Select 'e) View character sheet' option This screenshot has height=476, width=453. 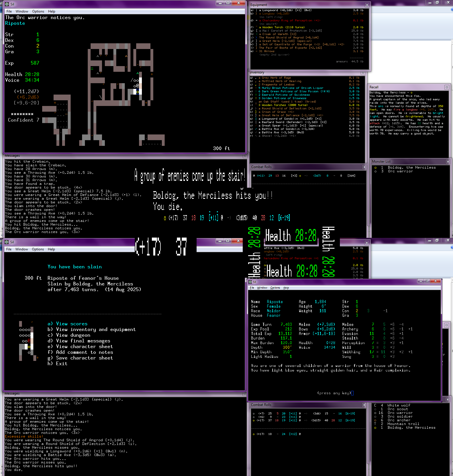point(80,346)
